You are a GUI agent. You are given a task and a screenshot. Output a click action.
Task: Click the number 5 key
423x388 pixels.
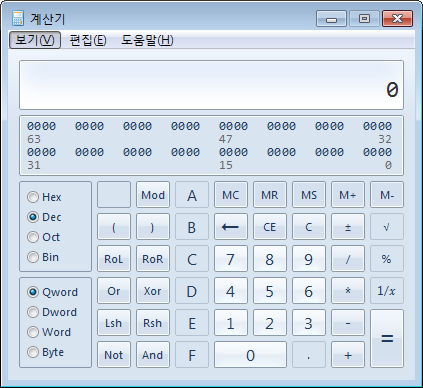pos(270,291)
